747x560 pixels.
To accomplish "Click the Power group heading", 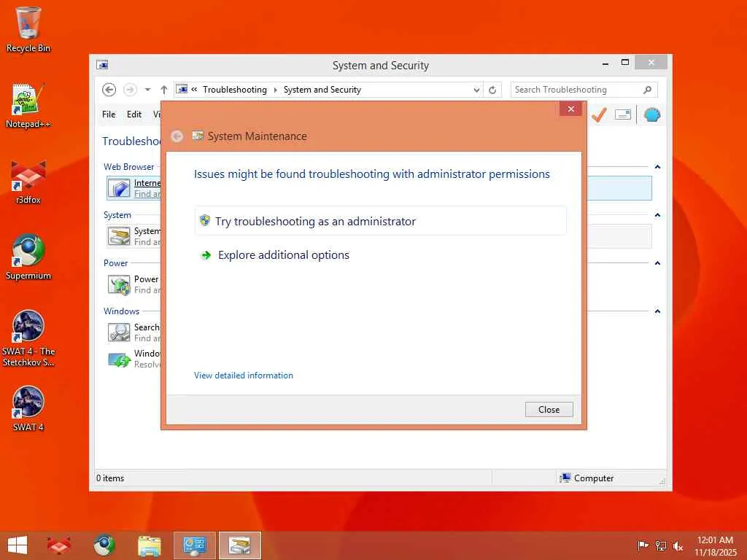I will pyautogui.click(x=116, y=262).
